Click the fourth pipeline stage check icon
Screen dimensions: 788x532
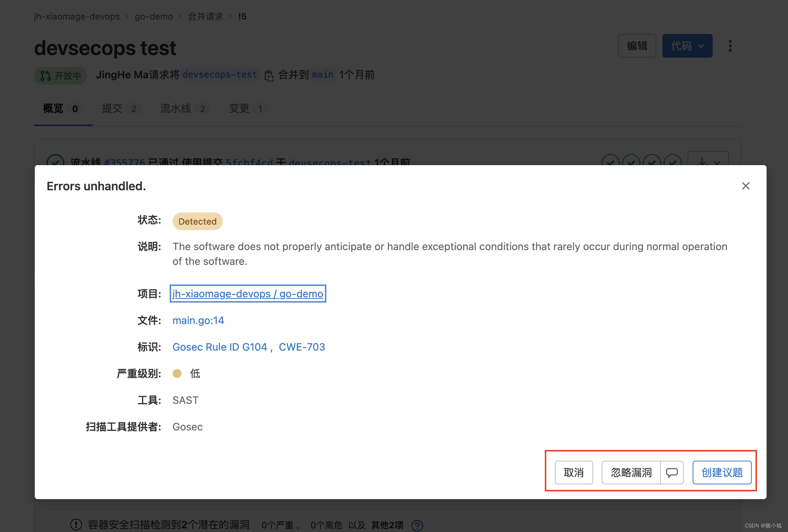673,161
